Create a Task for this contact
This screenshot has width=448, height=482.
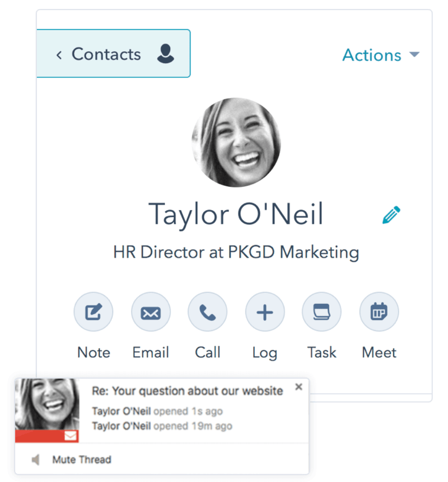[x=321, y=311]
